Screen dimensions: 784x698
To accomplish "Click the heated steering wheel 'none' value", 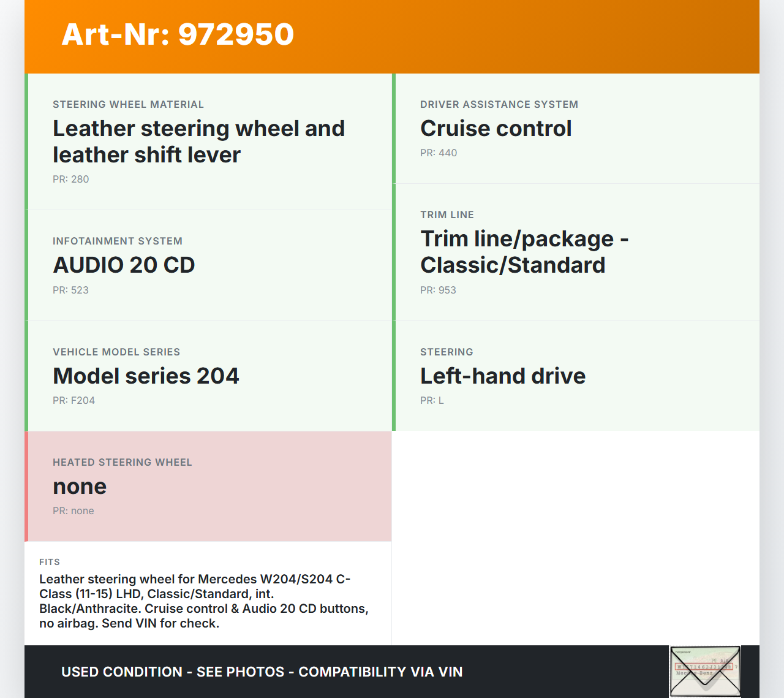I will [80, 486].
